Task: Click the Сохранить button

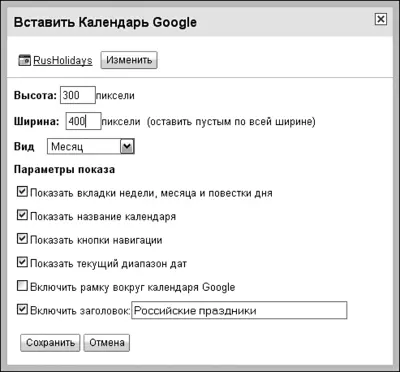Action: click(x=50, y=343)
